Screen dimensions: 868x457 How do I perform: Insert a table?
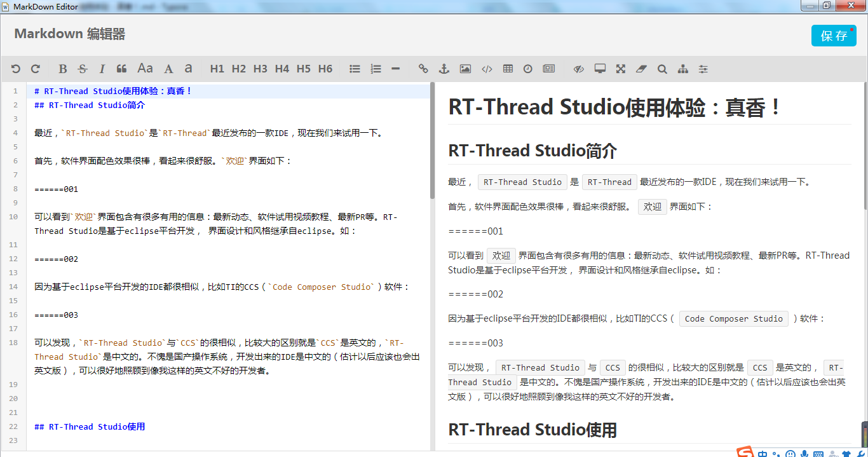(507, 68)
